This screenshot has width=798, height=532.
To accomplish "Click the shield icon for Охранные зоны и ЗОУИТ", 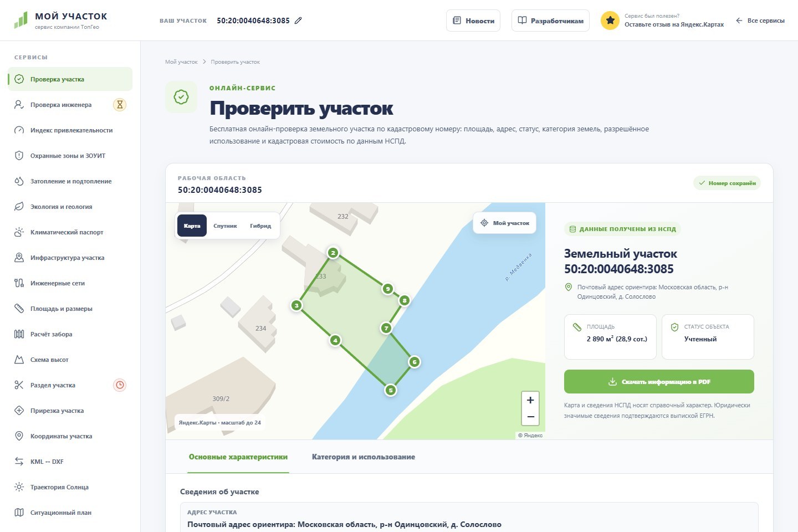I will pyautogui.click(x=19, y=156).
